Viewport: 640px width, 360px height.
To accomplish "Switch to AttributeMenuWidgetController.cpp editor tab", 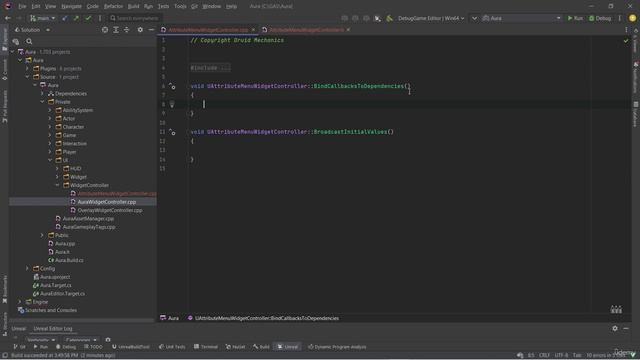I will [x=208, y=30].
